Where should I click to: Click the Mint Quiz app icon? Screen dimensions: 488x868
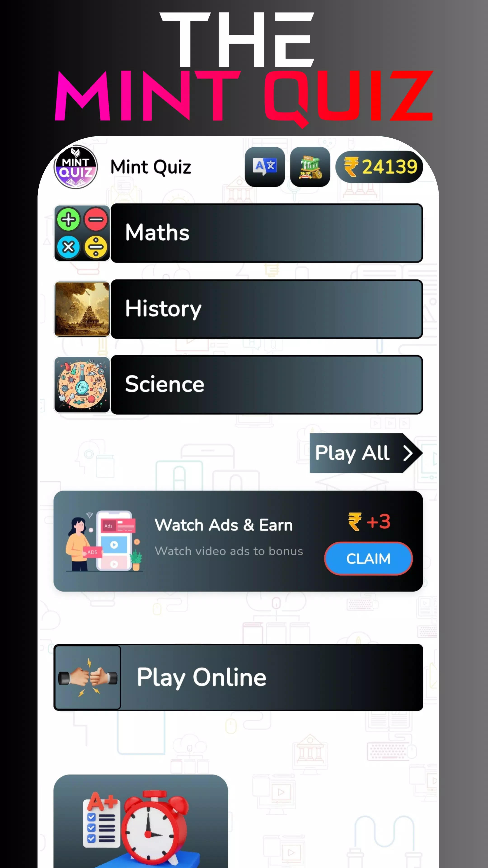pos(76,167)
